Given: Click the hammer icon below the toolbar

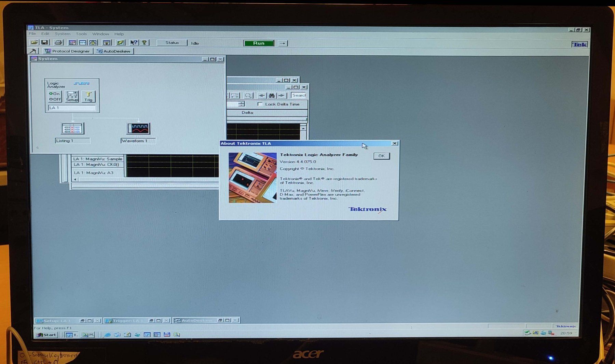Looking at the screenshot, I should [x=33, y=51].
